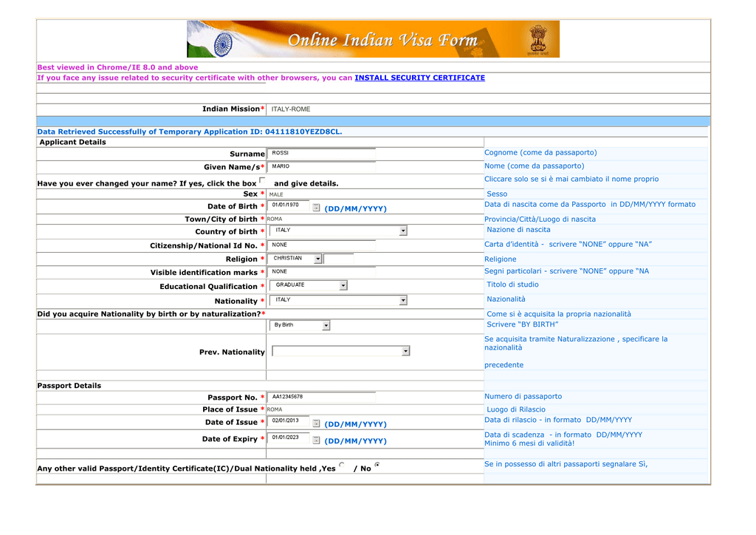Click the 'Provincia/Città/Luogo di nascita' hint
This screenshot has width=756, height=535.
click(540, 219)
